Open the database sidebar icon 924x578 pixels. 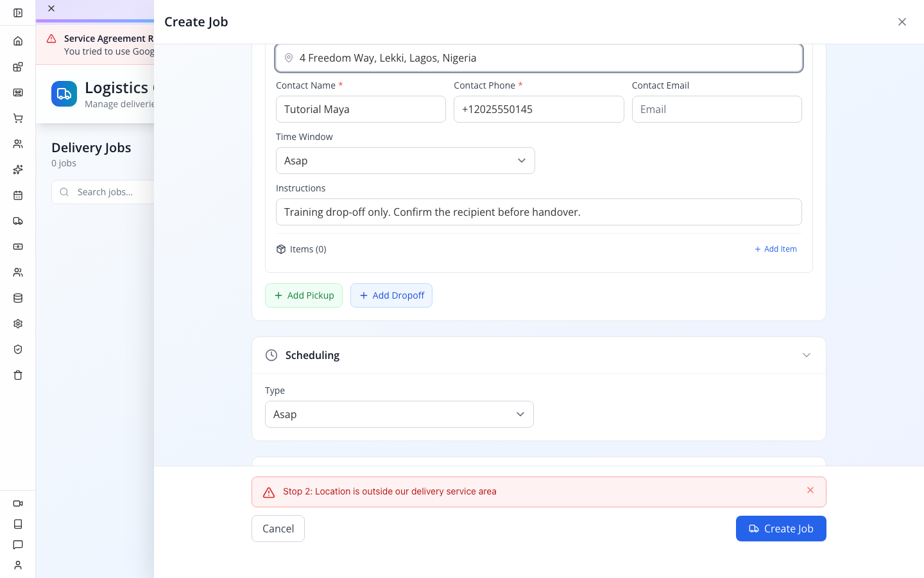[18, 298]
